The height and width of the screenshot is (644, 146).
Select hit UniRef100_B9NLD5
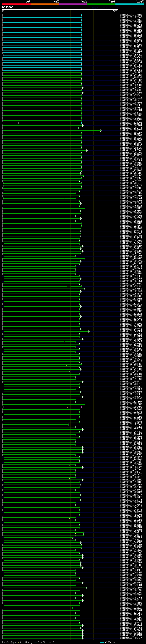tap(131, 175)
